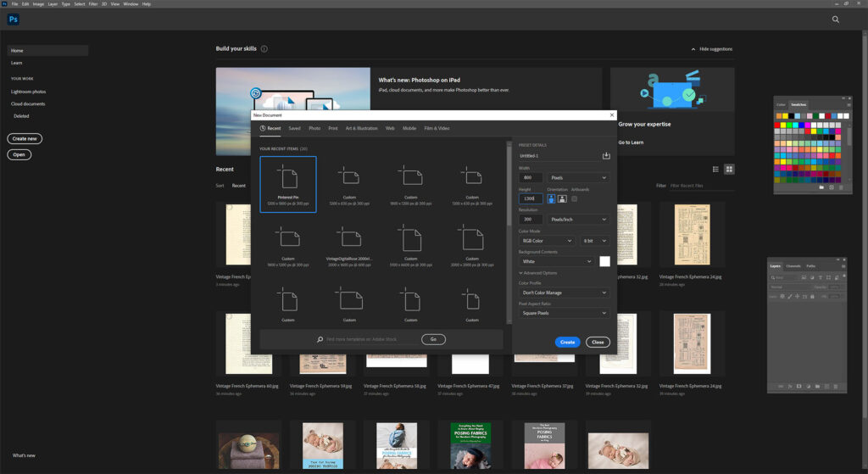Pick orange swatch in Swatches recent row
Viewport: 868px width, 474px height.
pyautogui.click(x=779, y=115)
